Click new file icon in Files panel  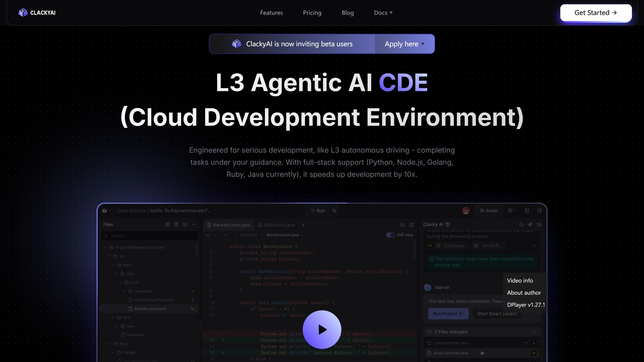tap(176, 224)
